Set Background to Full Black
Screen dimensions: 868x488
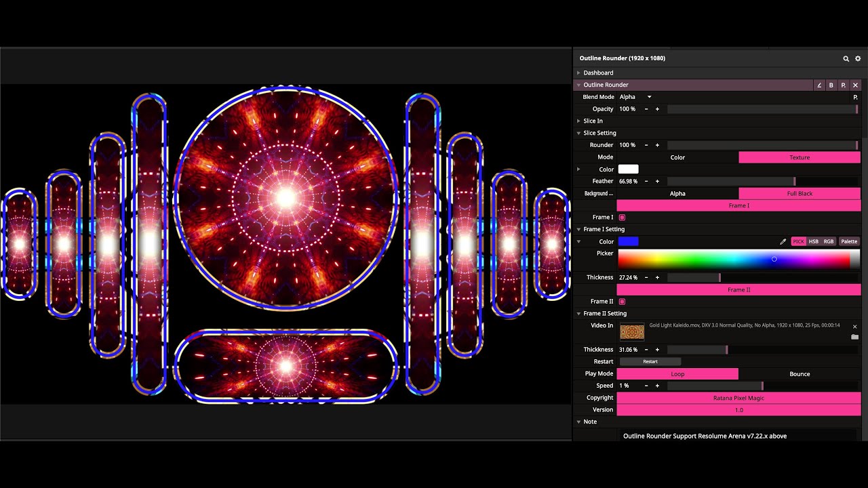tap(800, 194)
